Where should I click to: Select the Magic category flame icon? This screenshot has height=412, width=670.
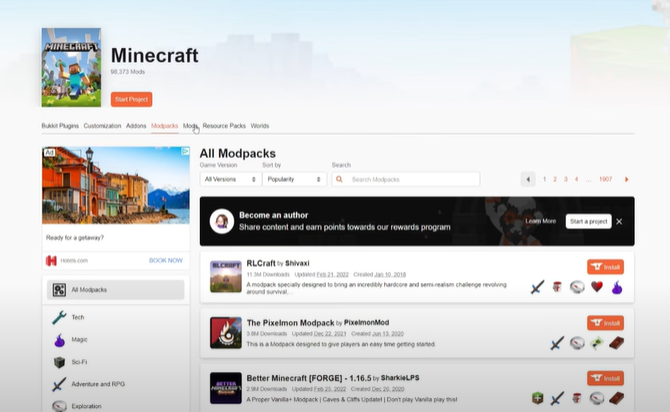59,340
